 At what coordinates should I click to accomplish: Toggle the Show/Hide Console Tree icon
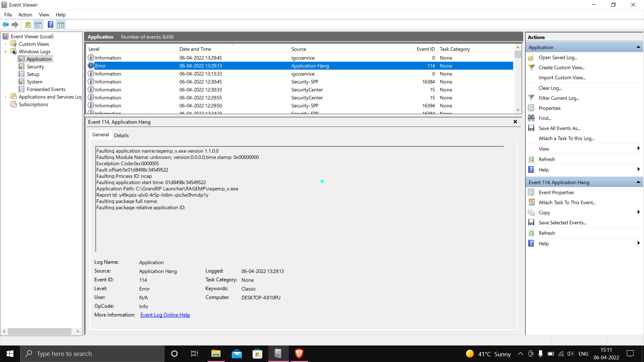tap(38, 24)
